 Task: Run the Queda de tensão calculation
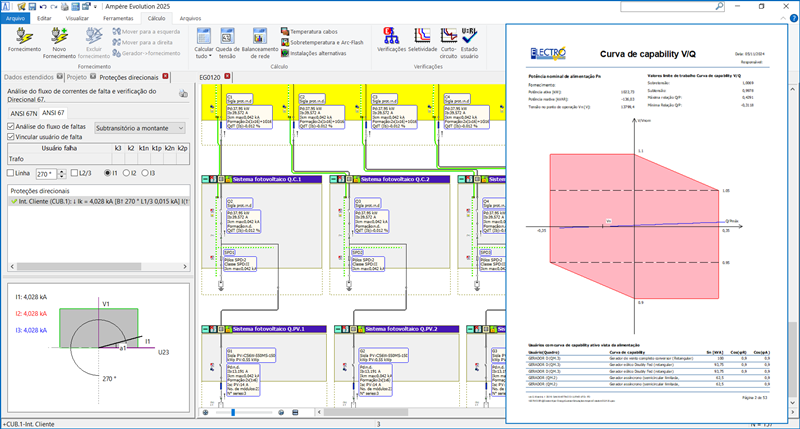coord(227,43)
